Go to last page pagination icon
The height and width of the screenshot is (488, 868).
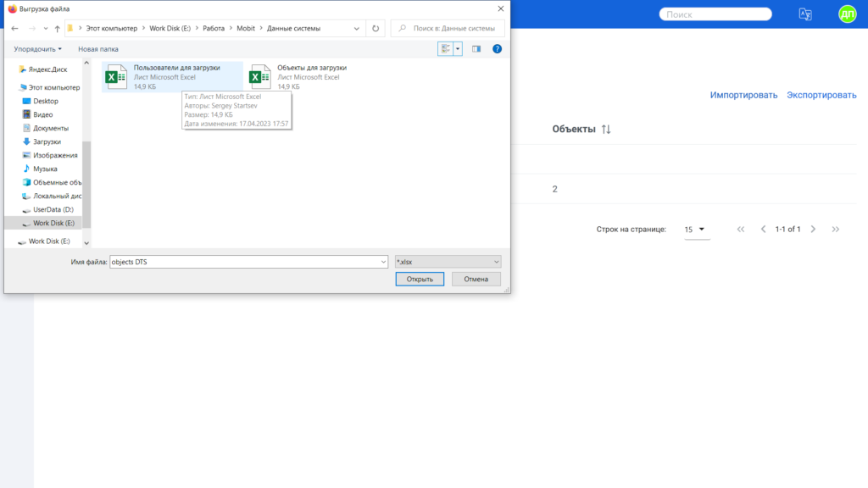(x=835, y=229)
